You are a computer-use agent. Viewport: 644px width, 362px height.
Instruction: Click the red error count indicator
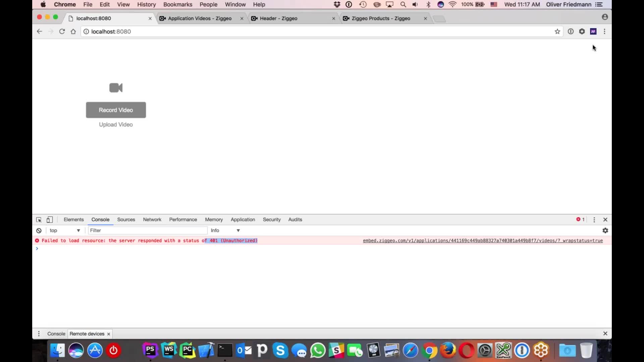pyautogui.click(x=580, y=220)
